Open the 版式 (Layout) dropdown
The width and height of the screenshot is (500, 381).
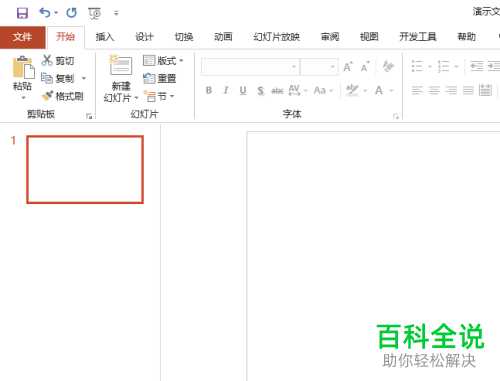click(163, 61)
